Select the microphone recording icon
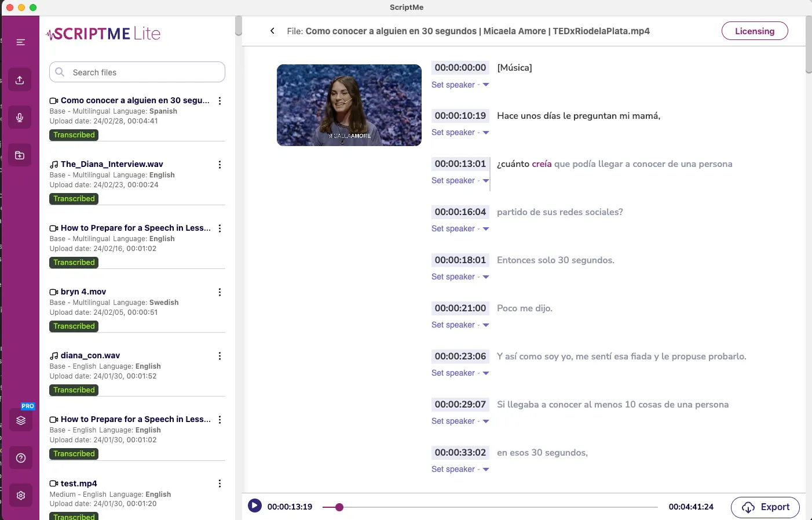Screen dimensions: 812x520 coord(20,117)
